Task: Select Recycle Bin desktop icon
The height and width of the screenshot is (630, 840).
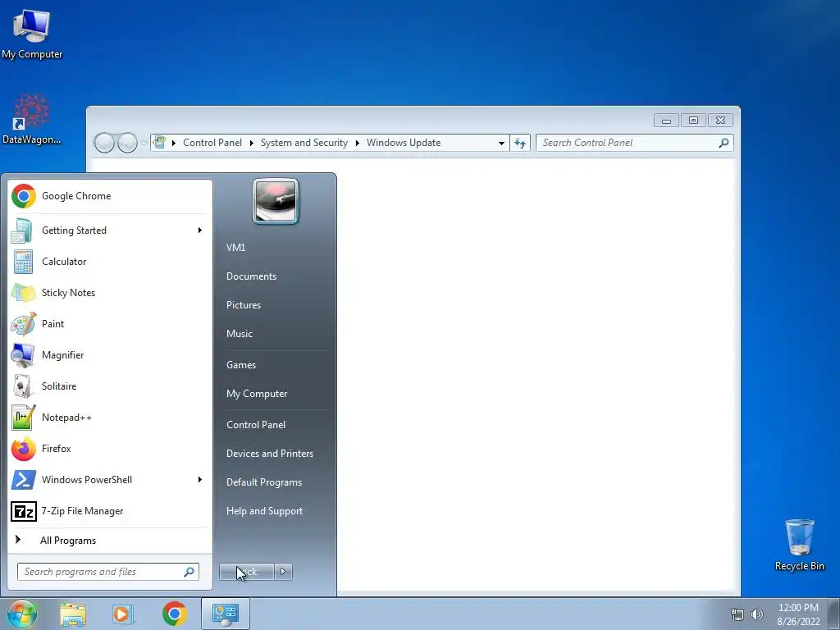Action: (799, 545)
